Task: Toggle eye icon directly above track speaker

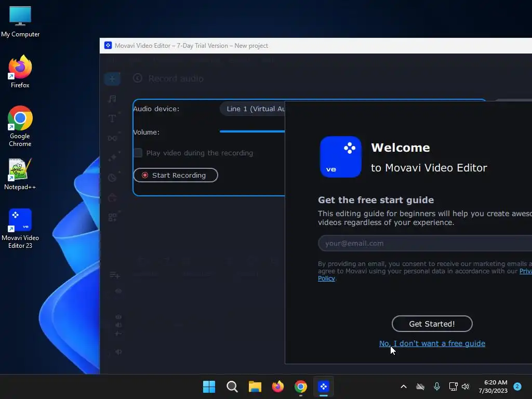Action: pyautogui.click(x=118, y=317)
